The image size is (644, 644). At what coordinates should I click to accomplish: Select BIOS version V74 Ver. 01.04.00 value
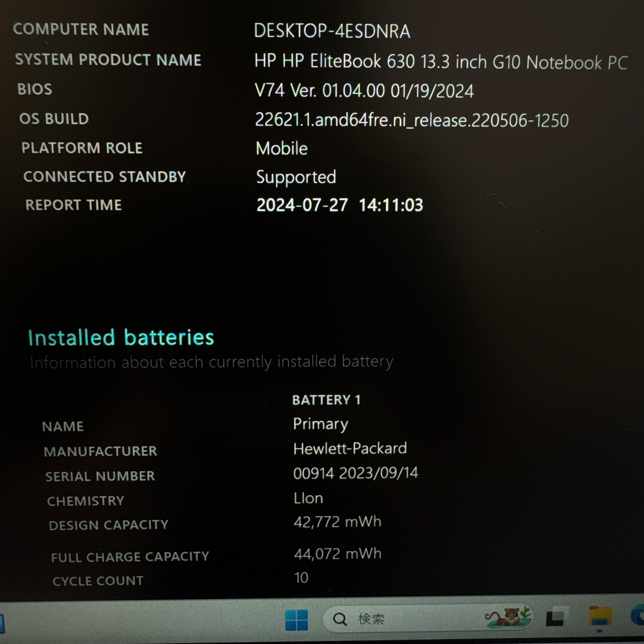(x=364, y=91)
